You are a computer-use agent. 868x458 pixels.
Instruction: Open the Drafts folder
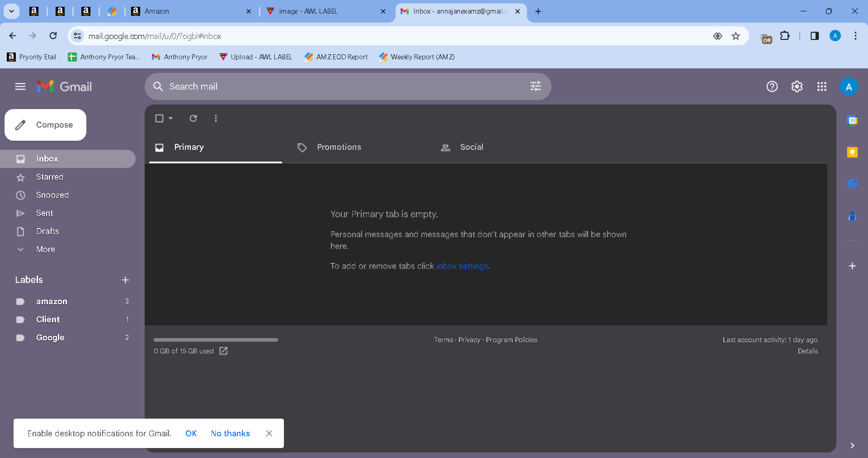pyautogui.click(x=68, y=231)
